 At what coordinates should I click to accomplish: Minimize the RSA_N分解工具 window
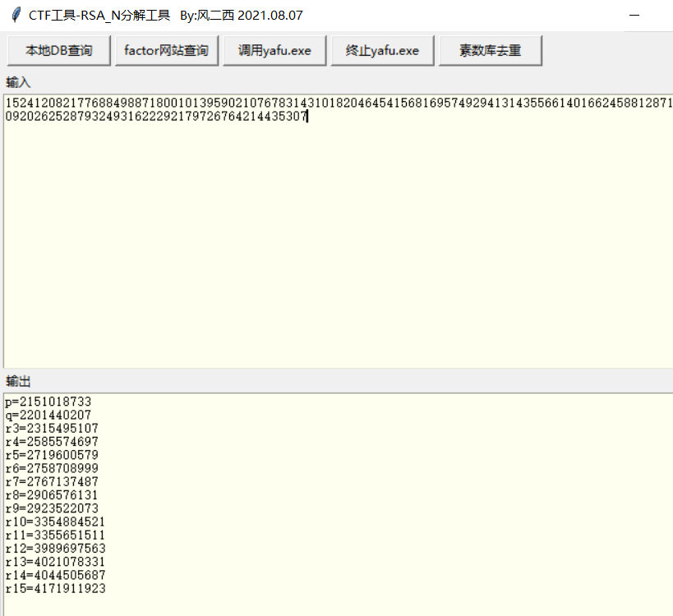pos(634,16)
